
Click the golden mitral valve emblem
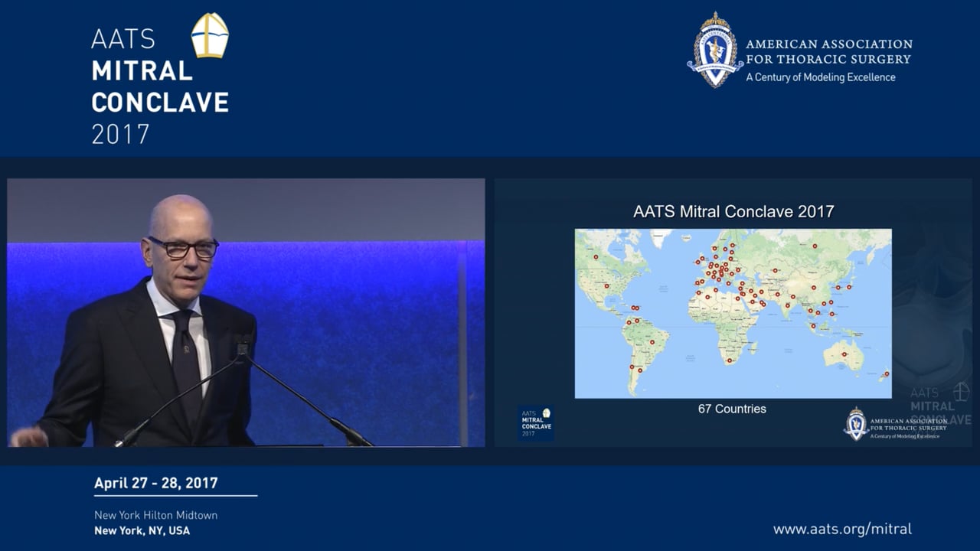pyautogui.click(x=210, y=35)
